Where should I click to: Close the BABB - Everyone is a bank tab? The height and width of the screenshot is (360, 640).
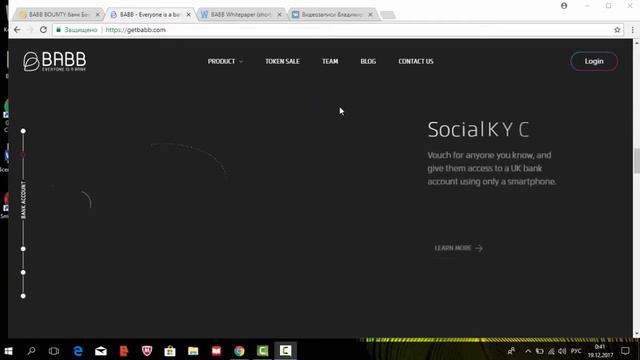click(189, 14)
